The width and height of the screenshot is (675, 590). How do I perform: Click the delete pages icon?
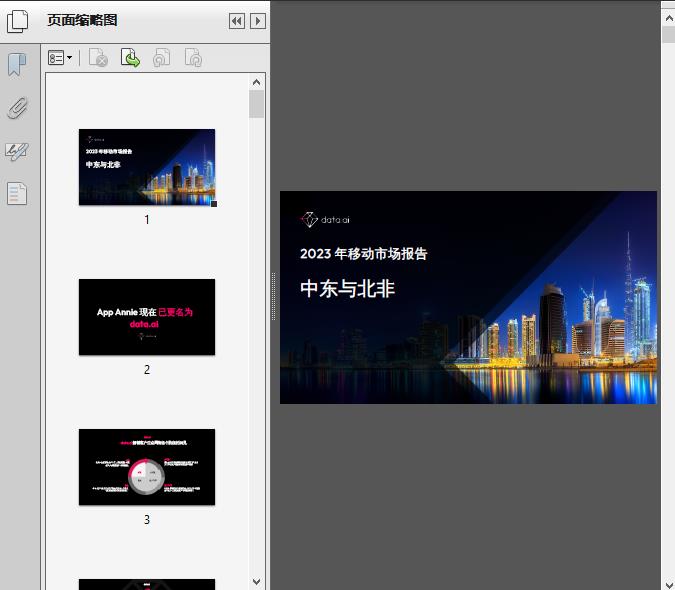click(x=98, y=58)
